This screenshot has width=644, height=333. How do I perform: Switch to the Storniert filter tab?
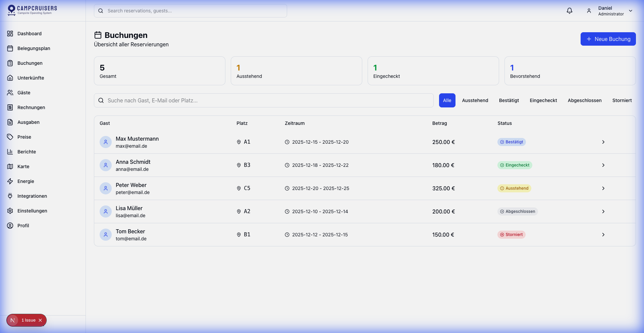(622, 100)
